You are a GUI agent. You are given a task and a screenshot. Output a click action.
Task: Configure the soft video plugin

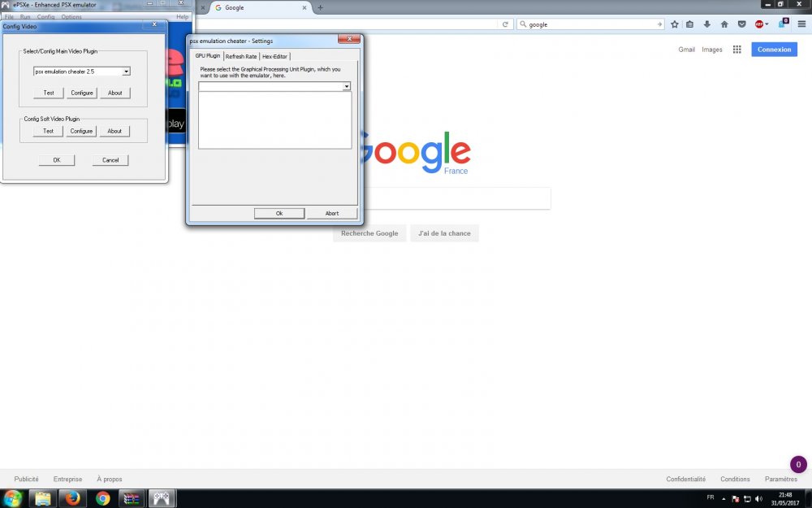81,131
